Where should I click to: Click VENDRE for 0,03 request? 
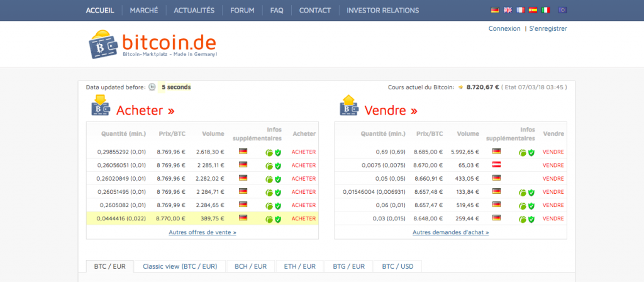pos(553,218)
